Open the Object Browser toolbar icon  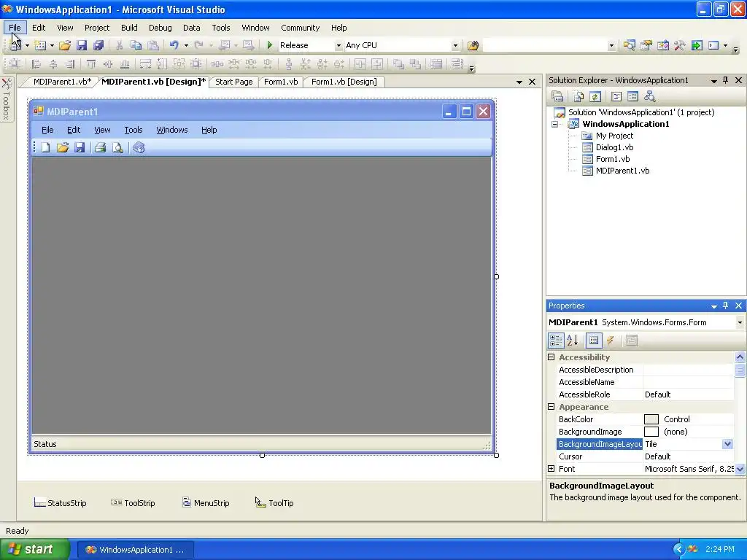[x=662, y=45]
